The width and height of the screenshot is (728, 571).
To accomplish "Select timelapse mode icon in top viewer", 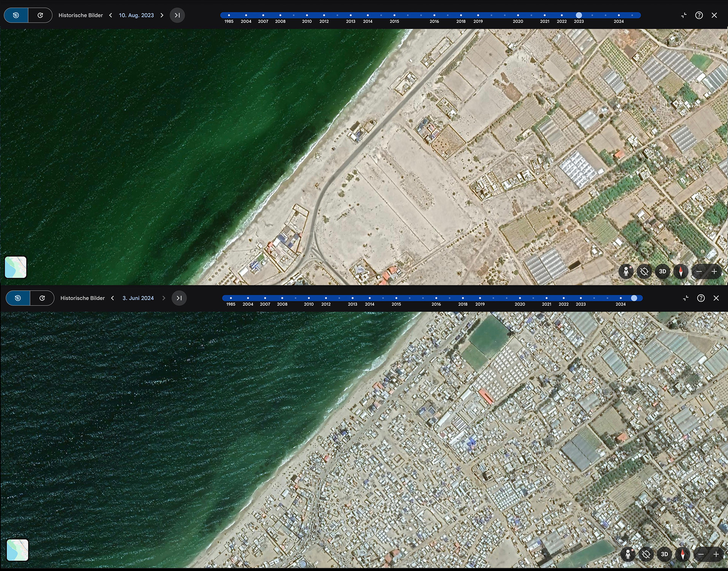I will [x=40, y=15].
